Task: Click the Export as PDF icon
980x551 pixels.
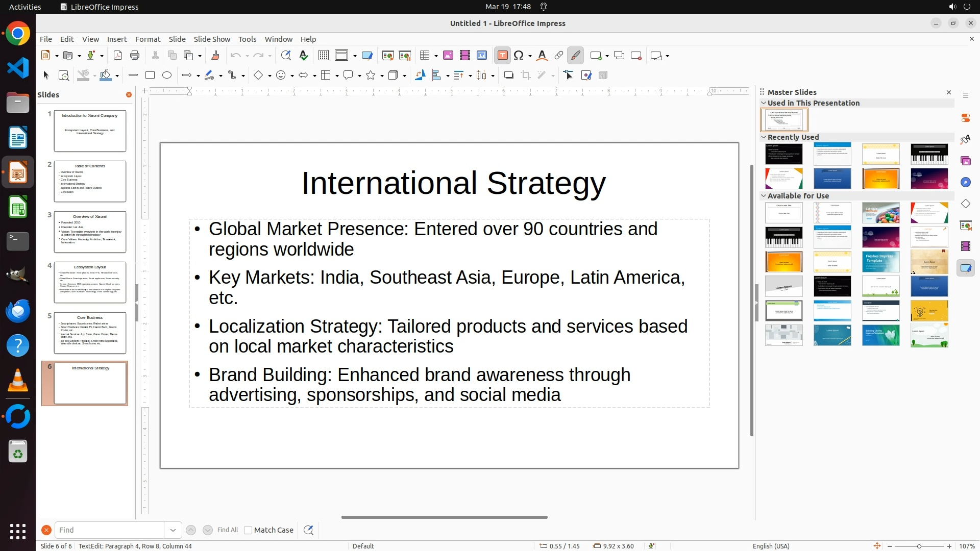Action: 118,56
